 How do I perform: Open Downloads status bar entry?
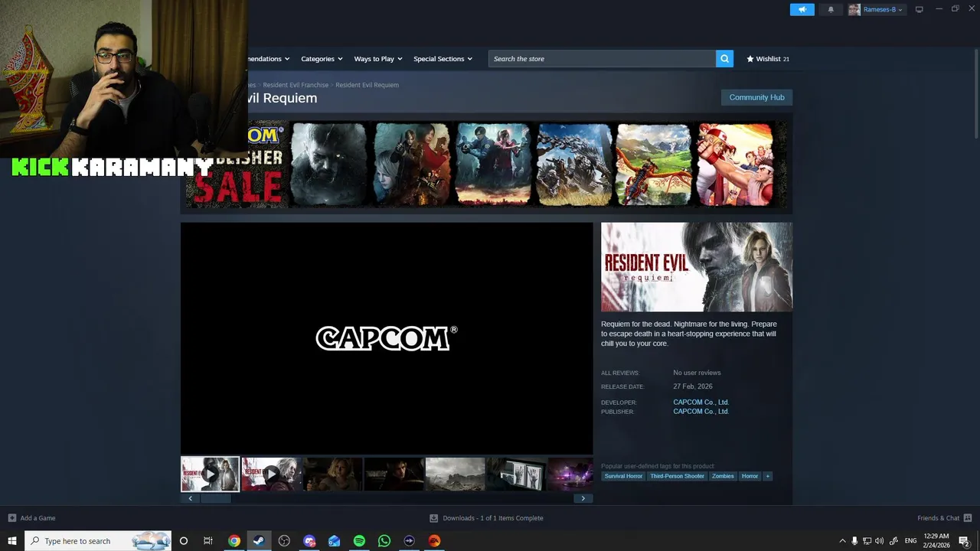tap(486, 518)
